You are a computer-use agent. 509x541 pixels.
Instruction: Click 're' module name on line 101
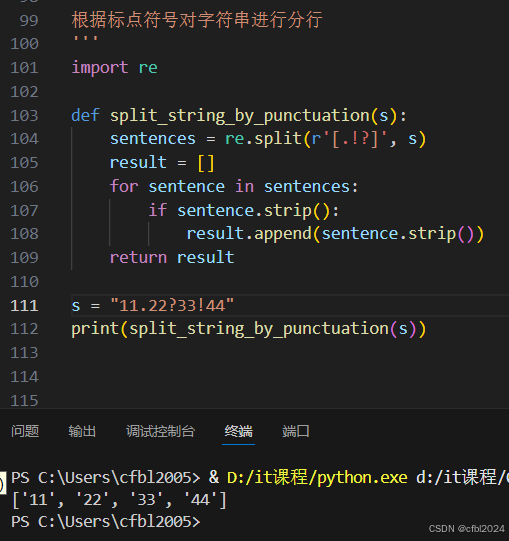[148, 68]
